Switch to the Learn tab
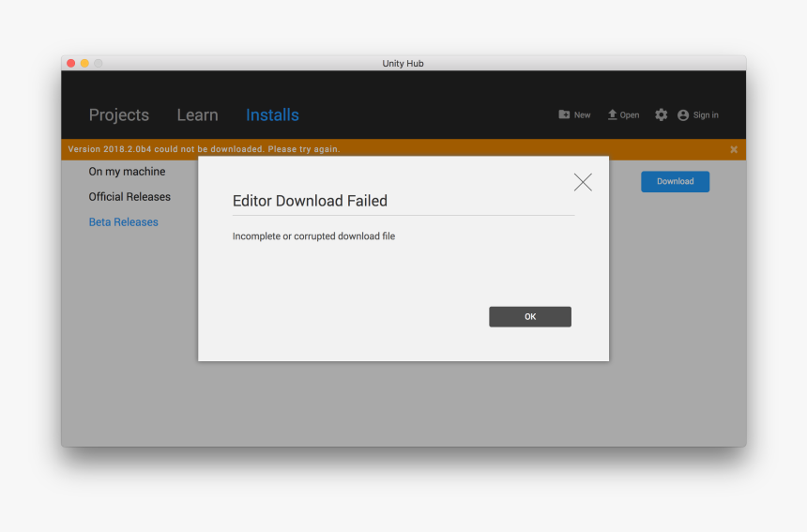This screenshot has height=532, width=807. [x=198, y=114]
